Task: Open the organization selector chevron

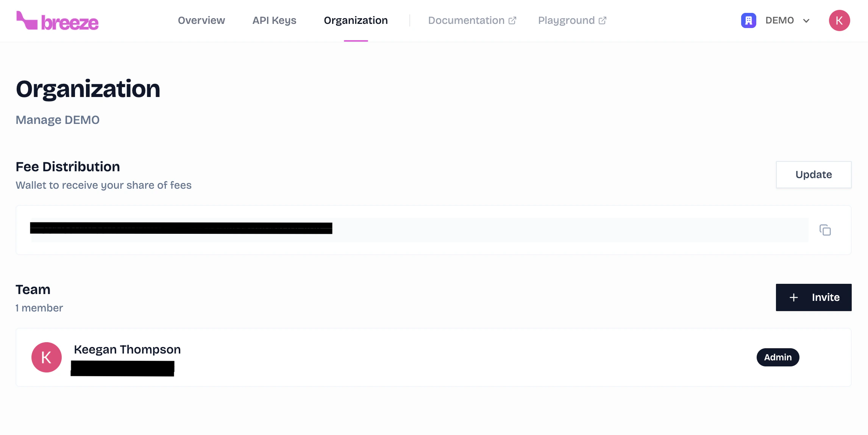Action: coord(806,21)
